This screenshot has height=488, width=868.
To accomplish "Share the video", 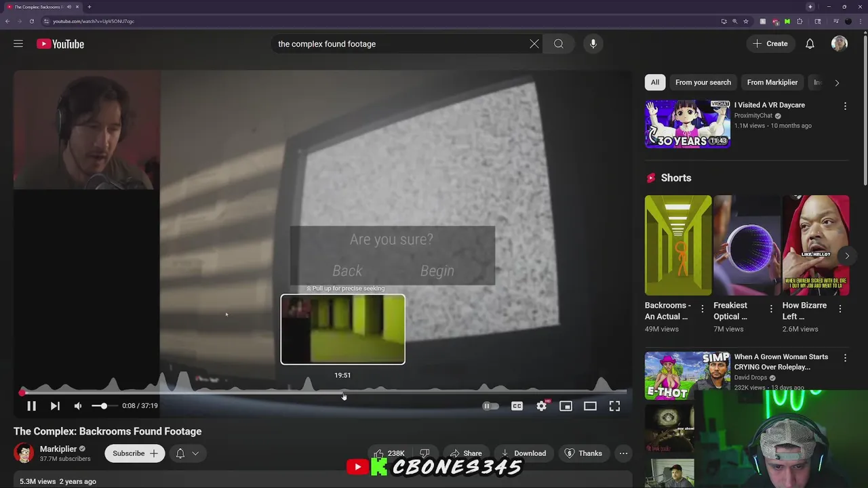I will click(x=466, y=453).
